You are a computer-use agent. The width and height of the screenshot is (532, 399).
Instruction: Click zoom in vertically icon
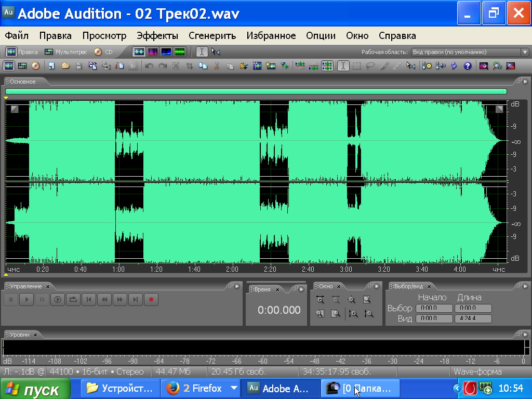click(x=353, y=314)
